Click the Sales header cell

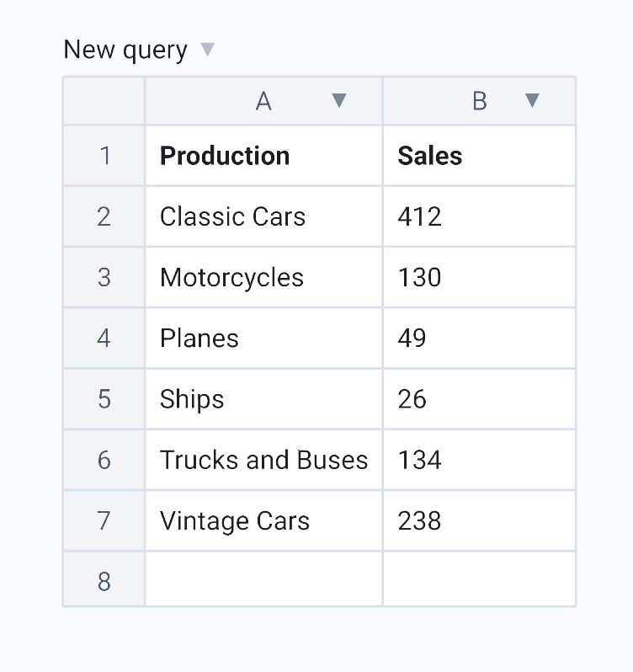point(479,156)
